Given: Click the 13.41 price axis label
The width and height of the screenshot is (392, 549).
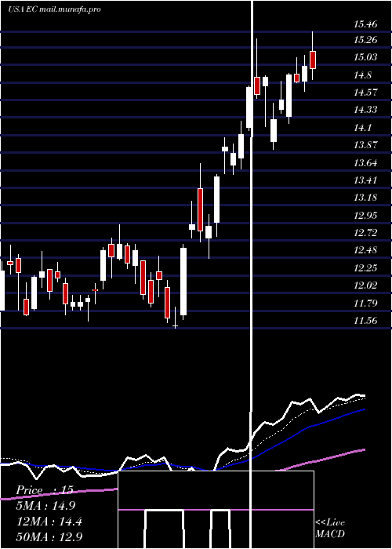Looking at the screenshot, I should pyautogui.click(x=365, y=180).
